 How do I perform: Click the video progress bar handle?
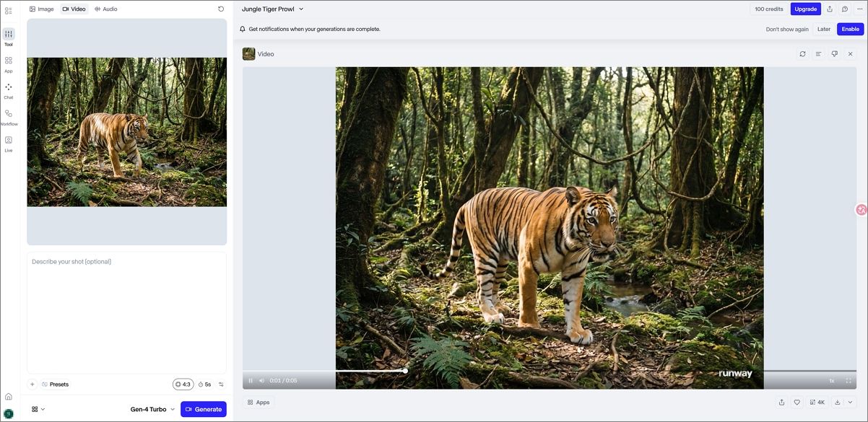405,371
